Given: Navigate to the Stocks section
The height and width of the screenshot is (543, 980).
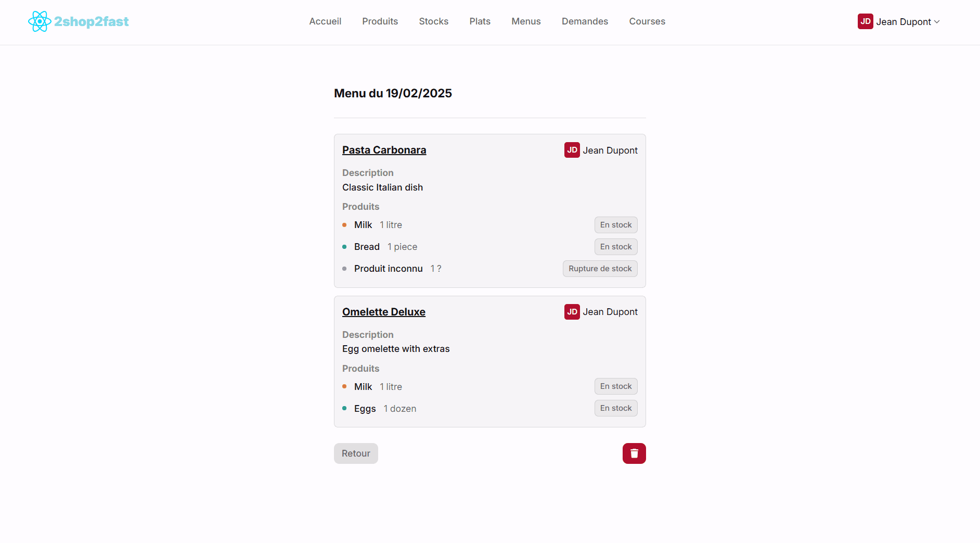Looking at the screenshot, I should click(x=433, y=21).
